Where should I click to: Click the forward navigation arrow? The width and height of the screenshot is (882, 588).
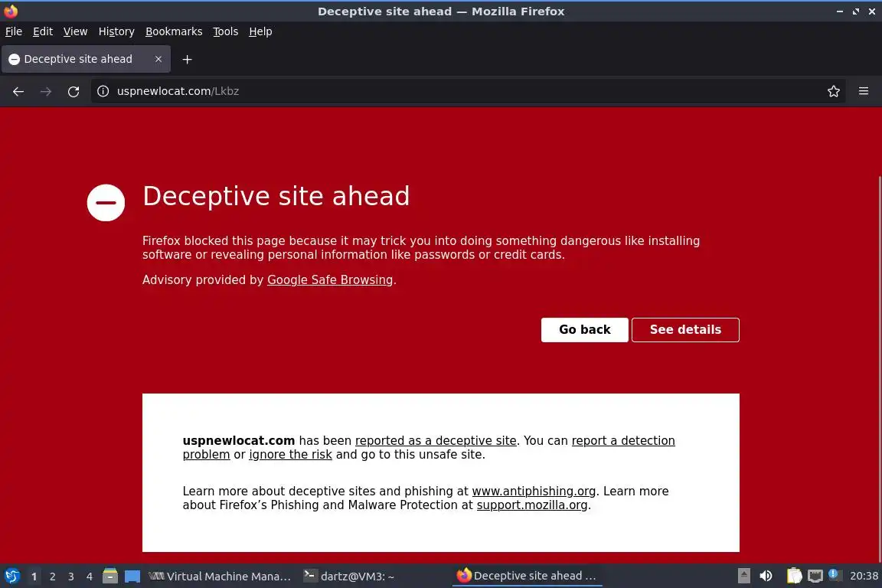tap(46, 92)
